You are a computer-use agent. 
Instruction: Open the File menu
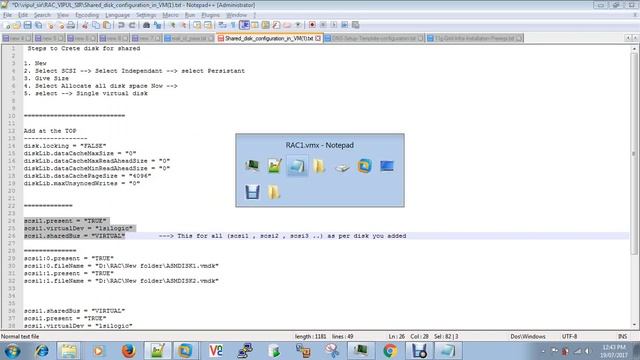pyautogui.click(x=7, y=15)
